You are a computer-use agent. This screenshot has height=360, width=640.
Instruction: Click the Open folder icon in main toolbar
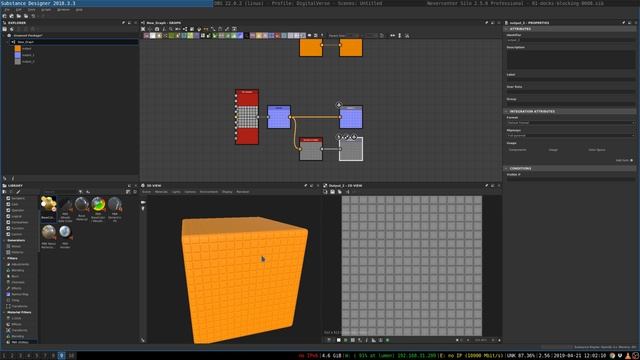point(19,16)
